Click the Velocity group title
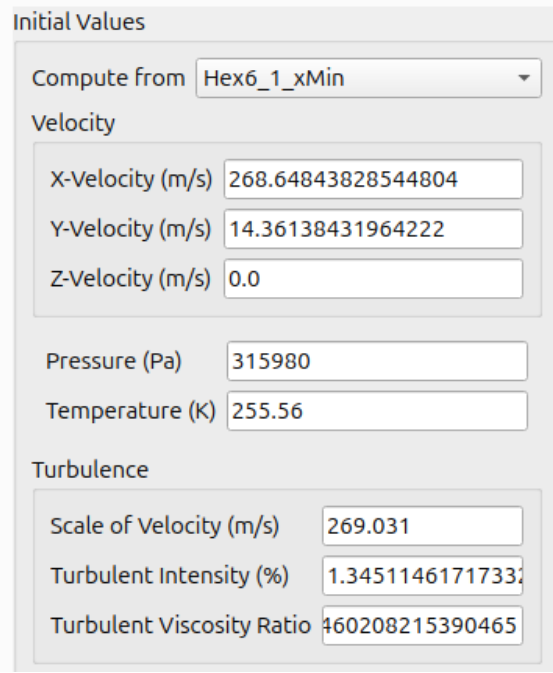This screenshot has width=553, height=673. [73, 124]
